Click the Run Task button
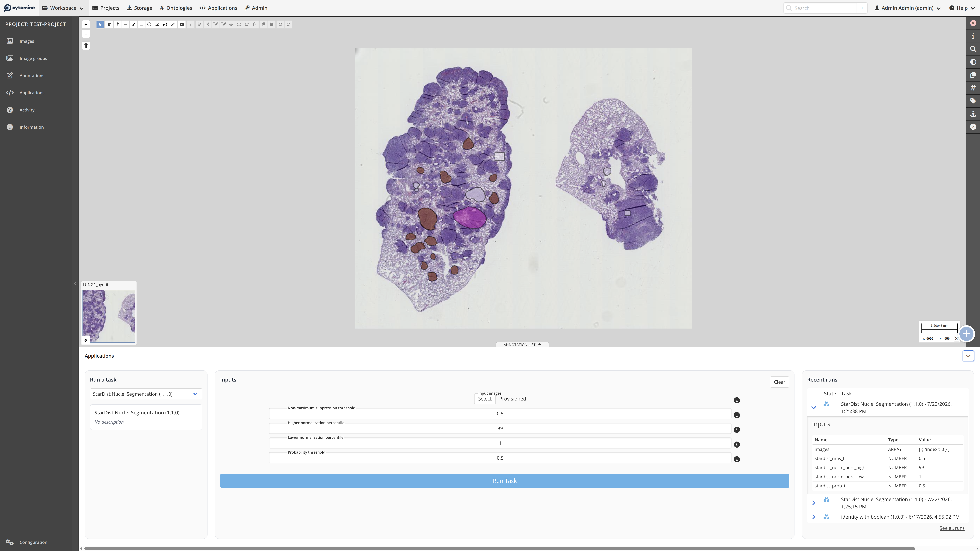Image resolution: width=980 pixels, height=551 pixels. [505, 481]
